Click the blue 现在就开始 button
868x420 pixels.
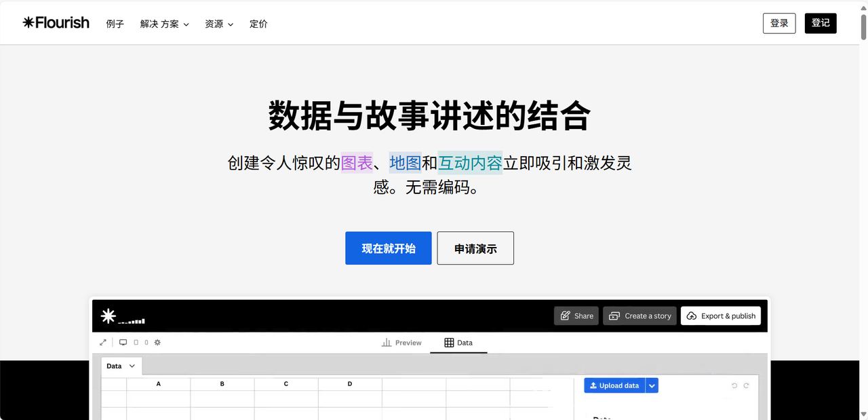coord(388,248)
